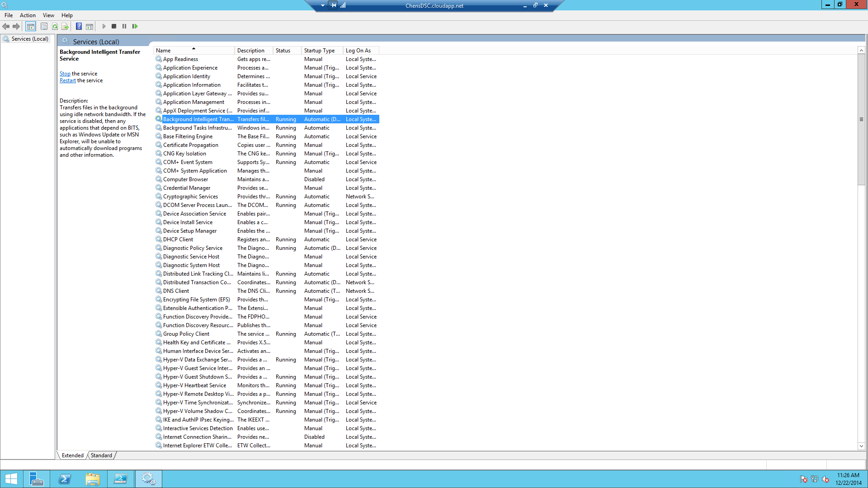Select the App Readiness service row

point(266,59)
